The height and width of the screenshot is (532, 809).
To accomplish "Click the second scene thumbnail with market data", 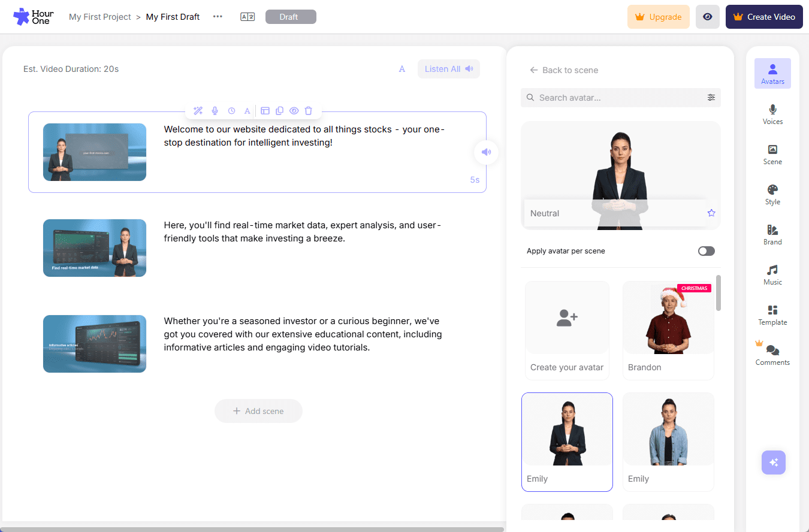I will 95,248.
